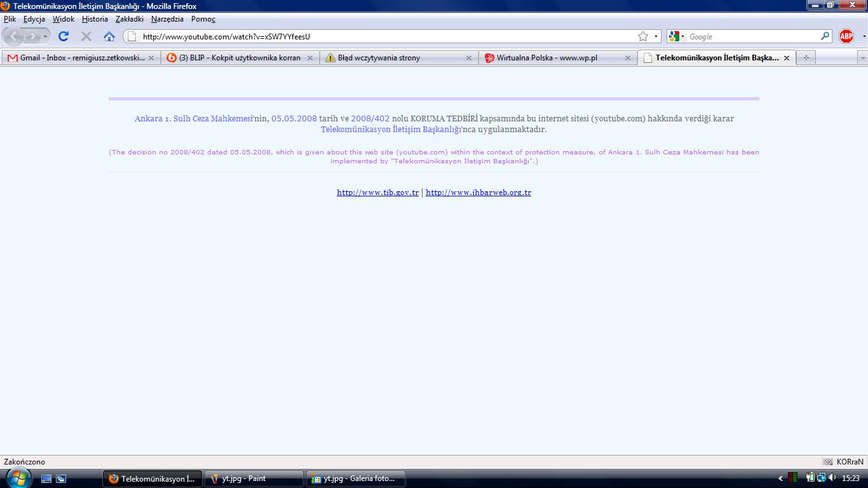Click the bookmark star icon
This screenshot has width=868, height=488.
(x=643, y=36)
